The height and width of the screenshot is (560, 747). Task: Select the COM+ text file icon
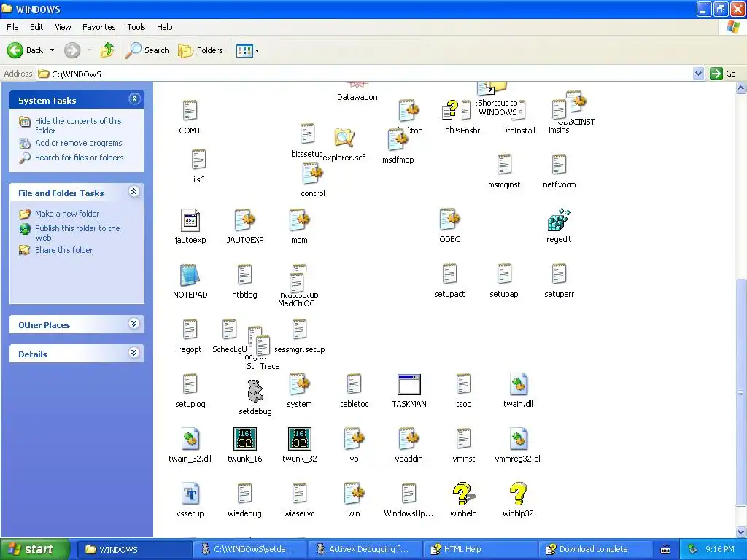[x=190, y=111]
